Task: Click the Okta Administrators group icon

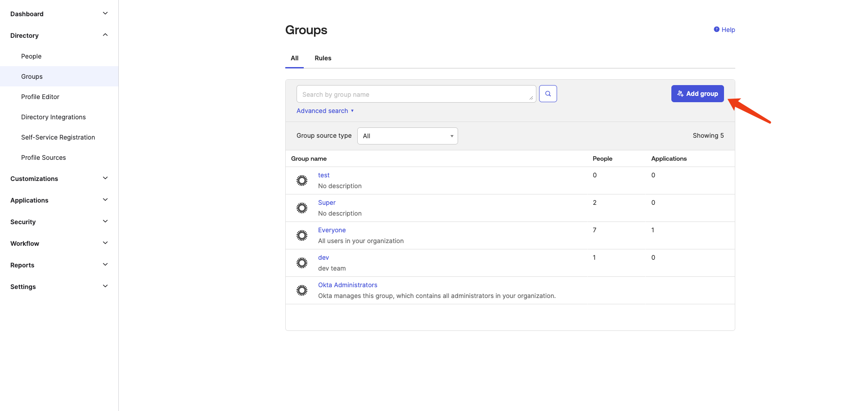Action: [x=302, y=290]
